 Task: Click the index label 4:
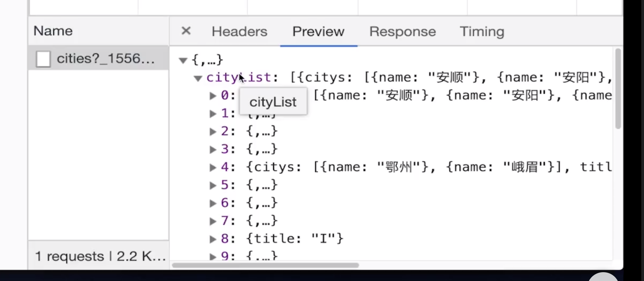click(228, 167)
